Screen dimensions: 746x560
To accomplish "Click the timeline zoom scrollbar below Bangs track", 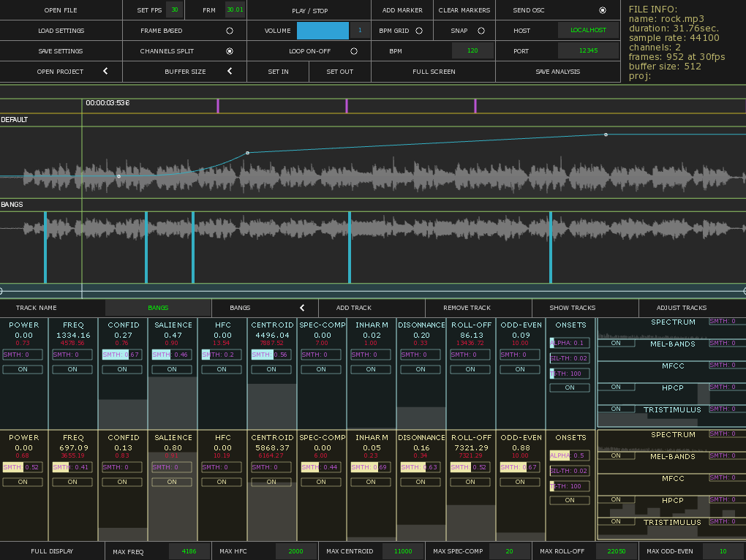I will (x=373, y=291).
